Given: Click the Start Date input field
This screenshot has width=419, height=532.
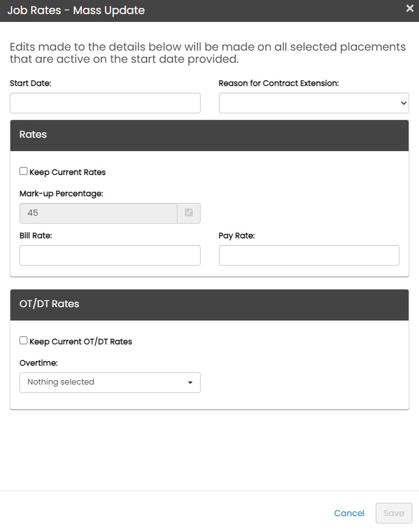Looking at the screenshot, I should click(x=105, y=103).
